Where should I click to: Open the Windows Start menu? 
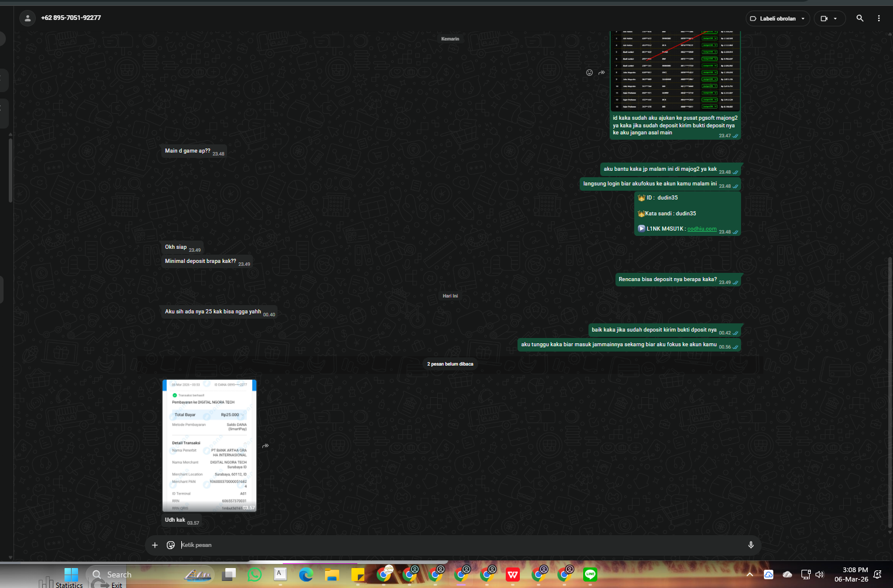click(71, 575)
